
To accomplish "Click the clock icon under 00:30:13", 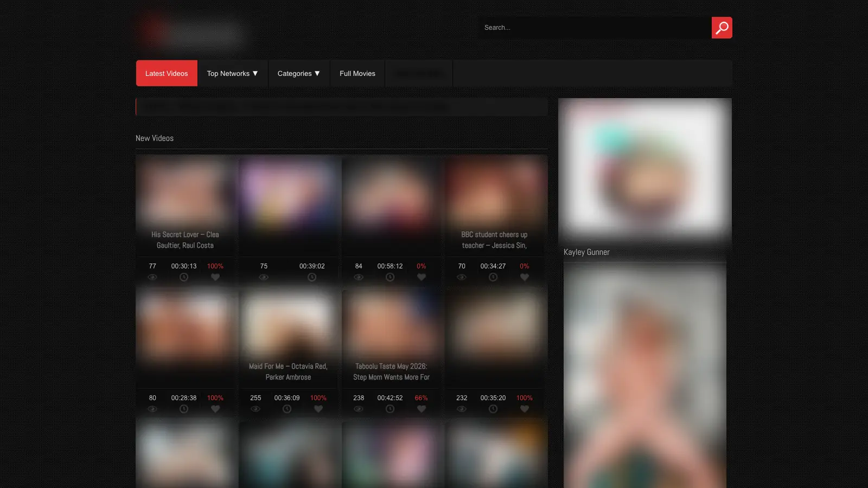I will pos(184,277).
